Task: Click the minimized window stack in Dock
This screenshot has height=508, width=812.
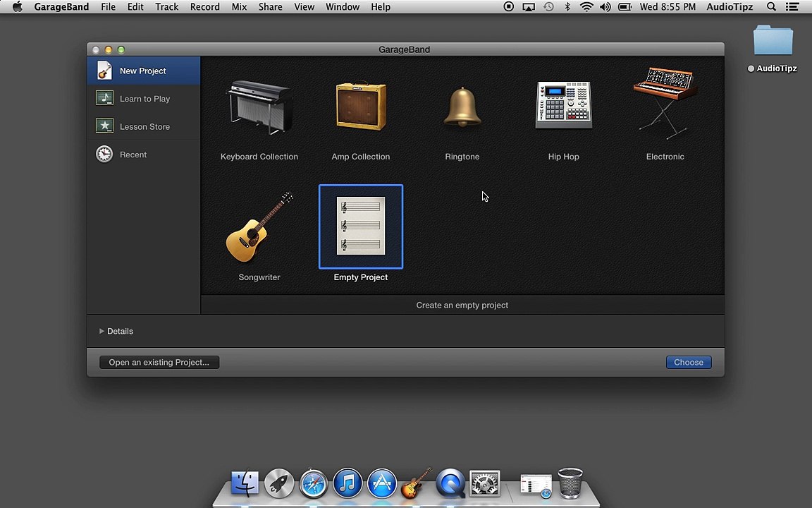Action: tap(536, 485)
